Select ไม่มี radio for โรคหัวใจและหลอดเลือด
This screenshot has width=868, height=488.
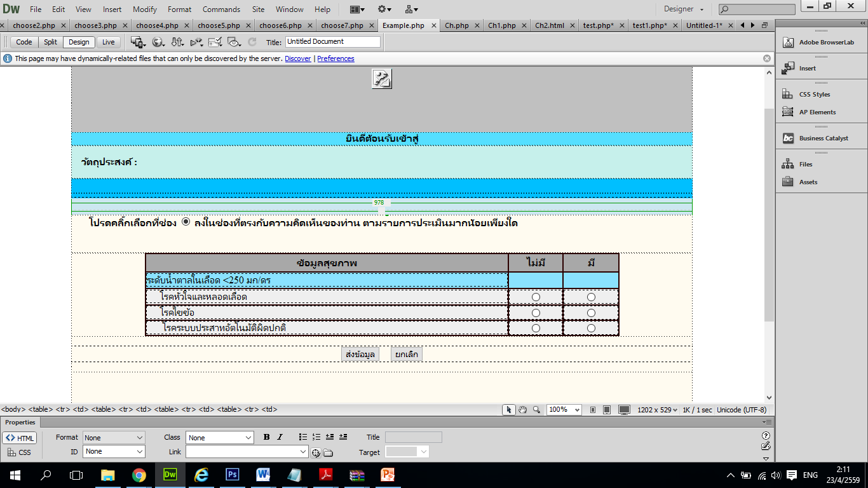pos(536,297)
